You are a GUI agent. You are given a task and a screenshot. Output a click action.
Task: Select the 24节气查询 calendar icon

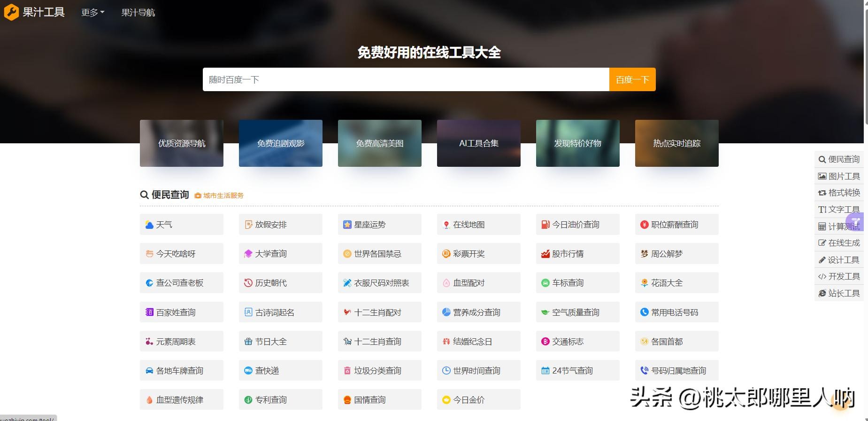[545, 371]
